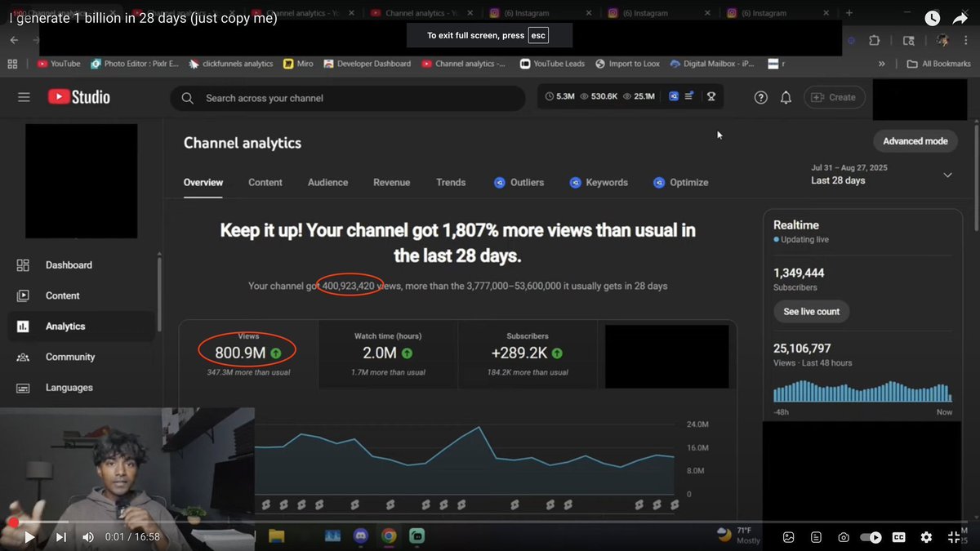Open Dashboard in the Studio sidebar
This screenshot has height=551, width=980.
pos(81,265)
